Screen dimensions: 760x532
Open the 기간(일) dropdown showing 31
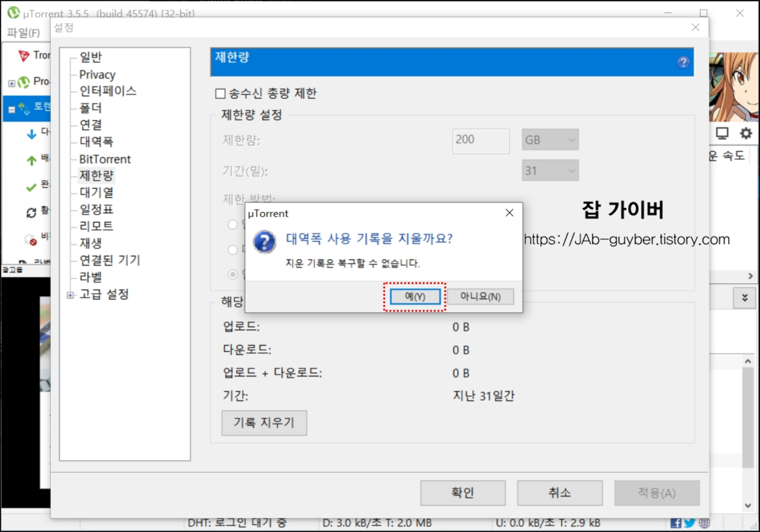click(550, 171)
